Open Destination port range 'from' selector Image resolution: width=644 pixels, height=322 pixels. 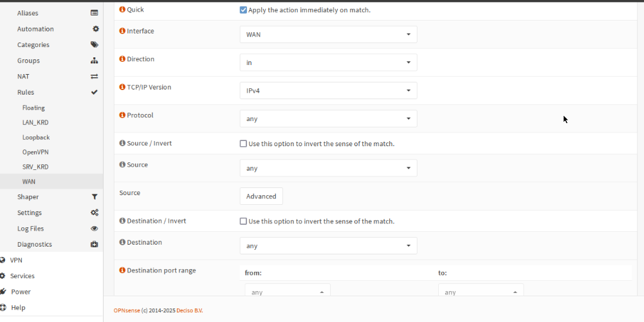[x=288, y=292]
